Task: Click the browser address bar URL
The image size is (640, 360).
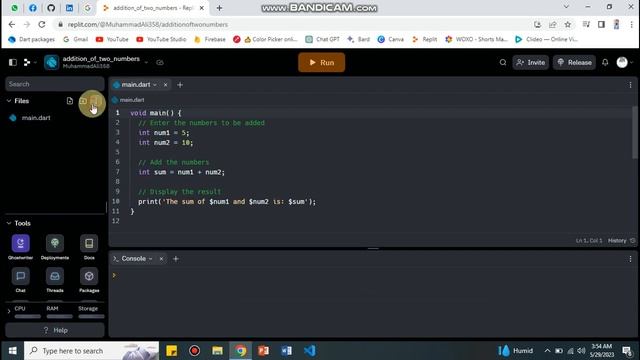Action: 148,24
